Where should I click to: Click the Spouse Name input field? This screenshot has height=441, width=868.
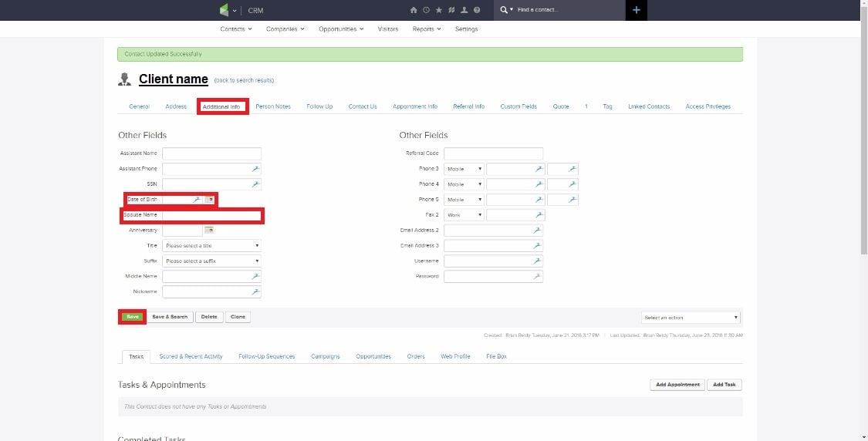click(211, 215)
